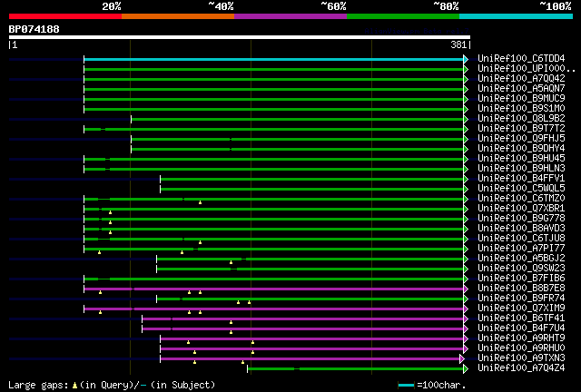The height and width of the screenshot is (392, 581).
Task: Click the UniRef100_Q8L9B2 label
Action: click(x=521, y=119)
